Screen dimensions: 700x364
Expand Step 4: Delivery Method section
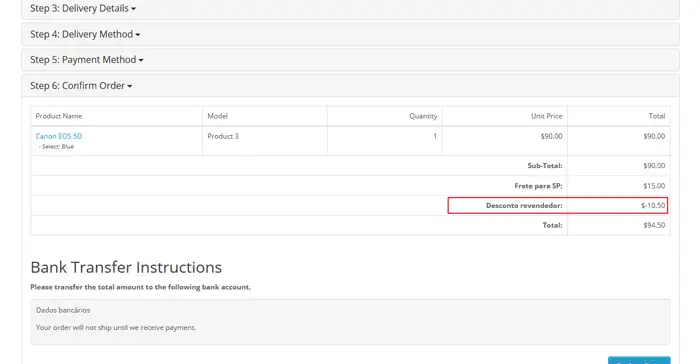85,34
